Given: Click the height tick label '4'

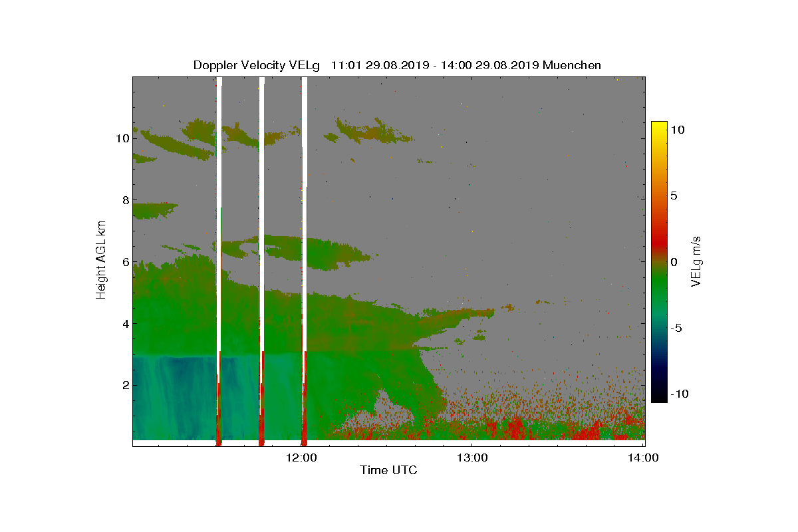Looking at the screenshot, I should [124, 324].
